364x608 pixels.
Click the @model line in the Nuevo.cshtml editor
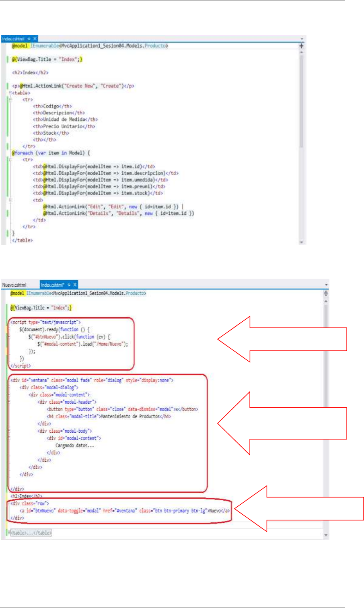78,294
